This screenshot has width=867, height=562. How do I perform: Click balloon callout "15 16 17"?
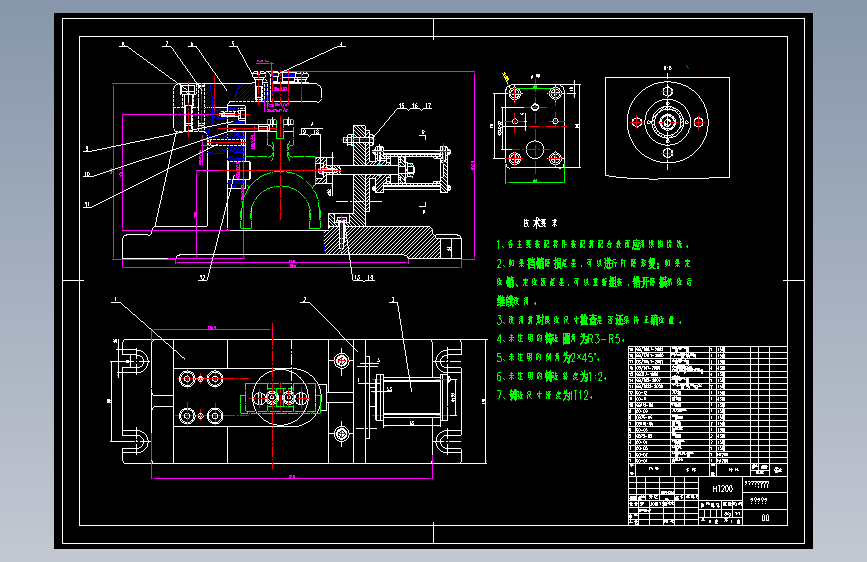point(415,106)
